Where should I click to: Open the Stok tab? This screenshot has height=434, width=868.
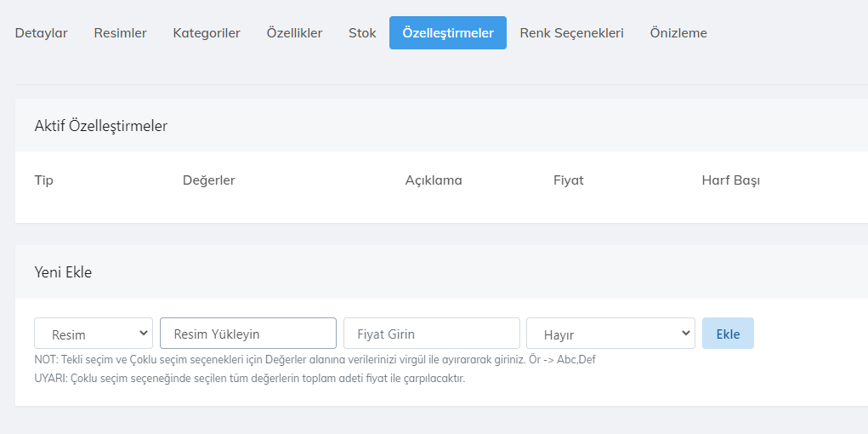point(362,33)
